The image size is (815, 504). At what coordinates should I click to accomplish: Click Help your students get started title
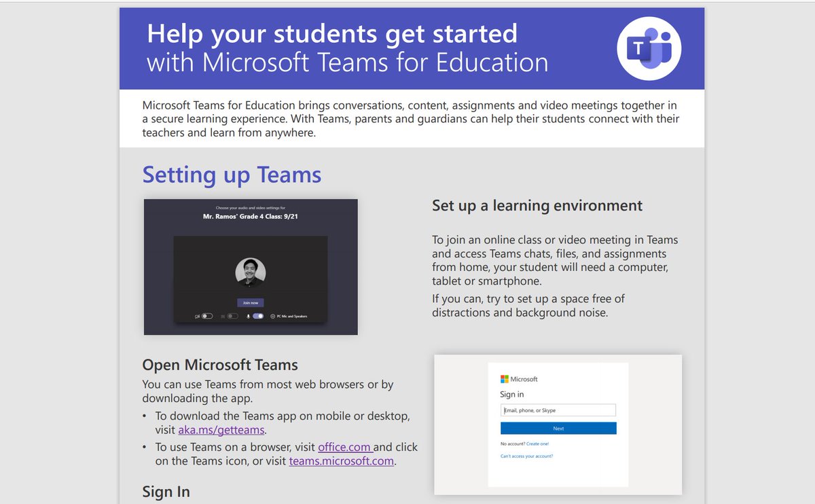tap(332, 33)
